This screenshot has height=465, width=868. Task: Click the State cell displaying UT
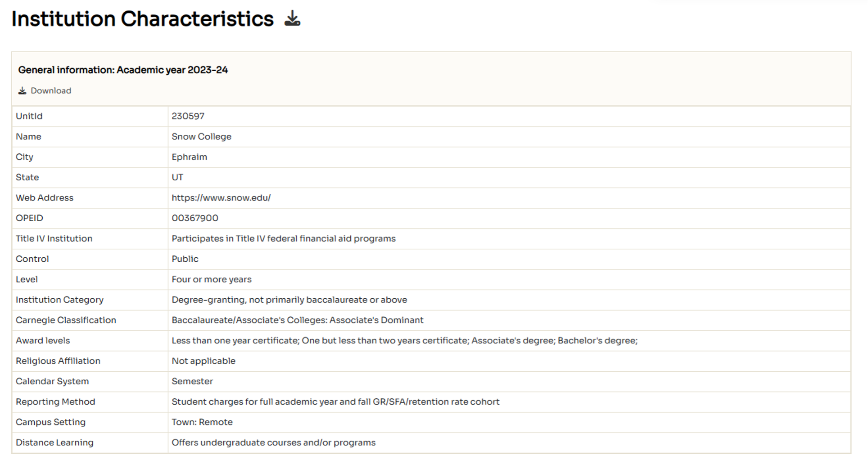click(177, 177)
